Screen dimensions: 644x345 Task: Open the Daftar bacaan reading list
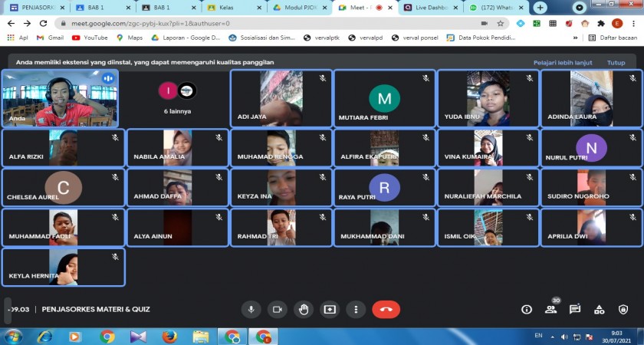613,38
